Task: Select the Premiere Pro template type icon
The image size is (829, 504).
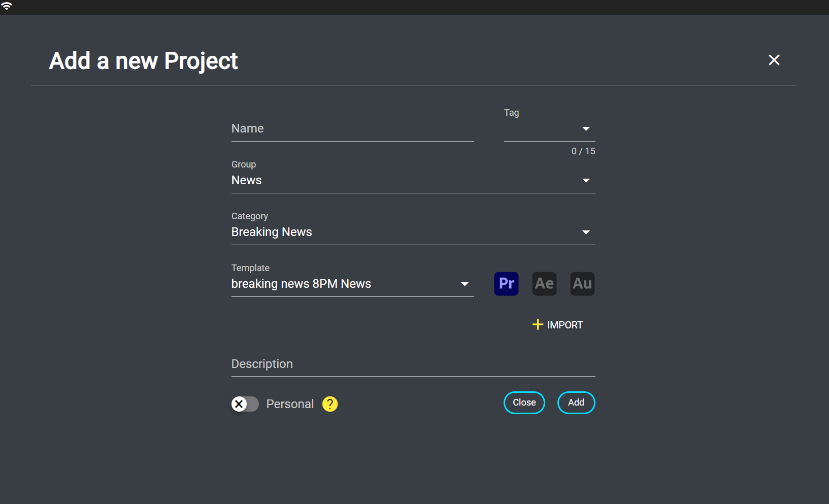Action: coord(506,284)
